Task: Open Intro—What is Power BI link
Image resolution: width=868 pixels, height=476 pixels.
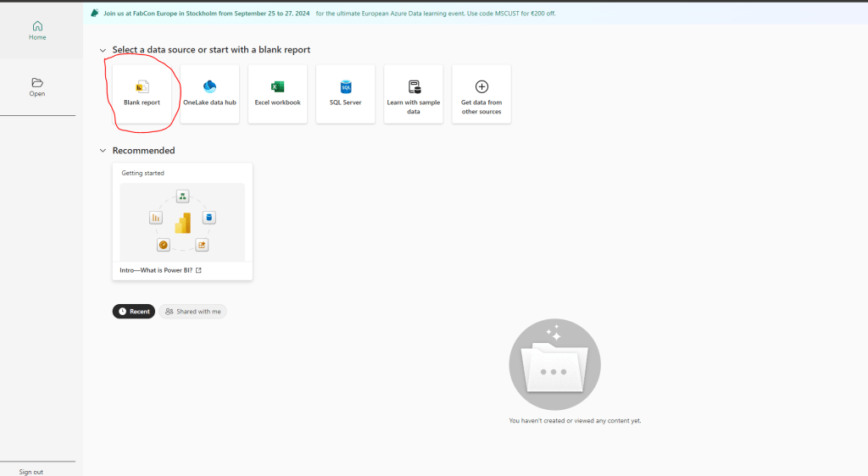Action: [157, 270]
